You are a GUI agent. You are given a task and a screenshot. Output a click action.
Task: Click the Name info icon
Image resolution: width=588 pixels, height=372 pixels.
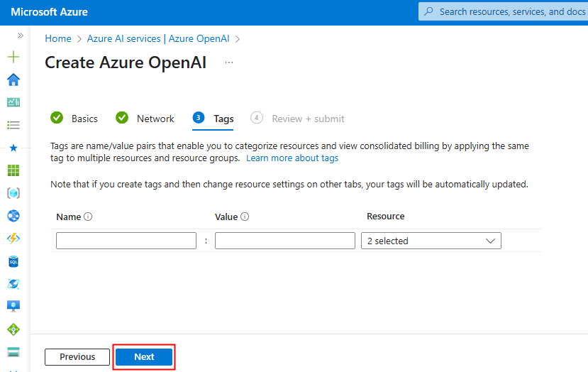88,217
